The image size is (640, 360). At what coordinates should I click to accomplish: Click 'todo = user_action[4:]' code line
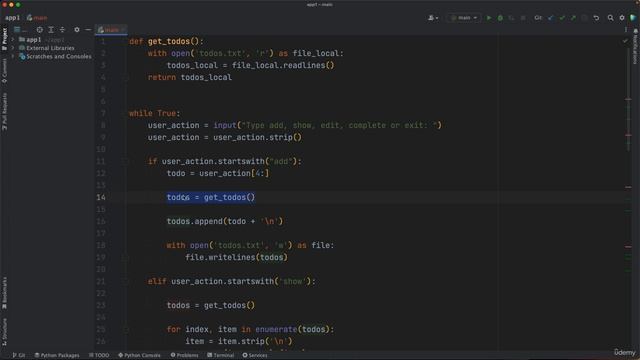218,173
